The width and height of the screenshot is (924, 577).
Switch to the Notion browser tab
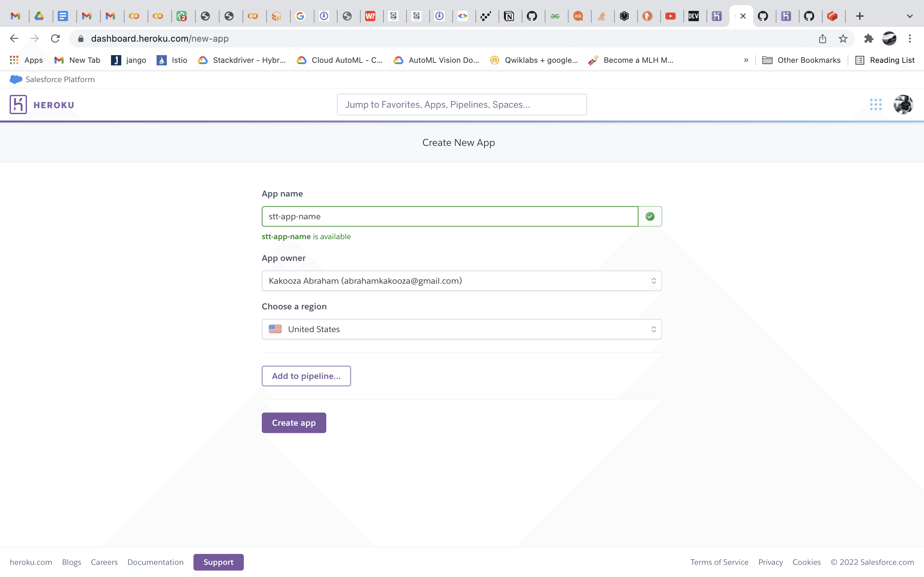509,16
